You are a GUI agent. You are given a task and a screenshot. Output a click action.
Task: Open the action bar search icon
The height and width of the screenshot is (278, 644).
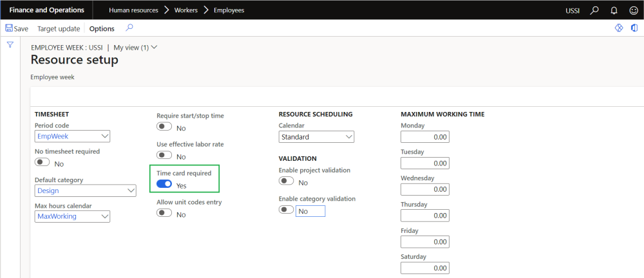129,28
